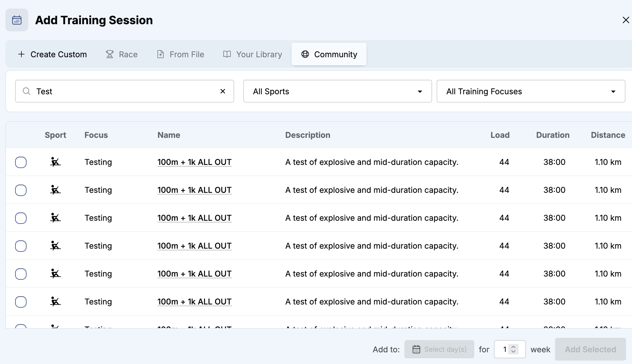Screen dimensions: 632x364
Task: Check the checkbox in the fifth workout row
Action: click(x=21, y=274)
